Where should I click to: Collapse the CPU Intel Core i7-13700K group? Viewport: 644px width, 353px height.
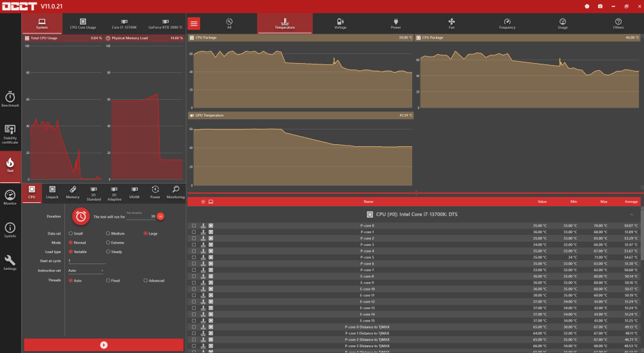pyautogui.click(x=631, y=215)
